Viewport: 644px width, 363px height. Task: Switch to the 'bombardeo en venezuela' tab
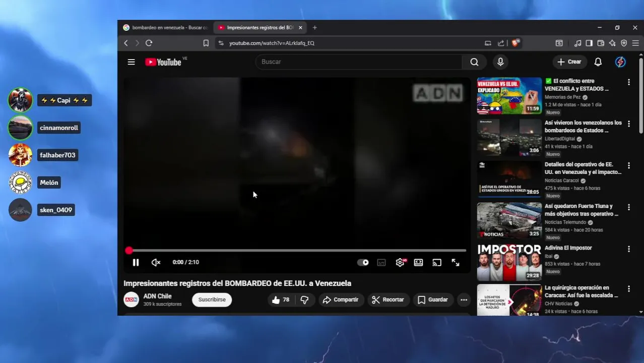165,28
